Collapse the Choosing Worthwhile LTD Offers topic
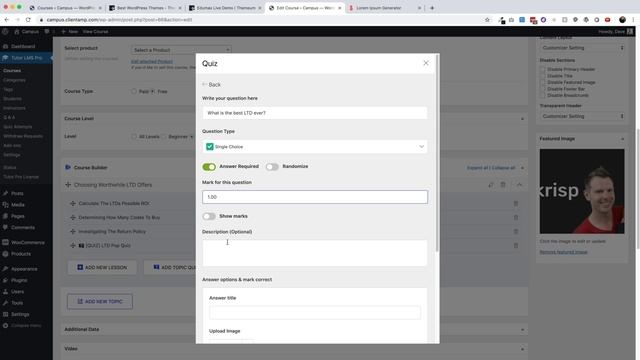The width and height of the screenshot is (640, 360). click(x=519, y=185)
